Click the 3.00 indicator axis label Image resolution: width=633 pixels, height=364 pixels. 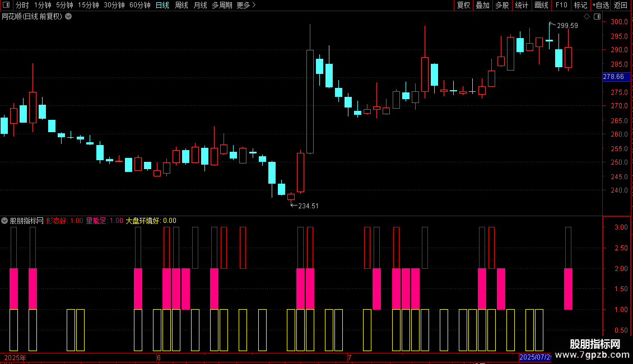pos(621,227)
